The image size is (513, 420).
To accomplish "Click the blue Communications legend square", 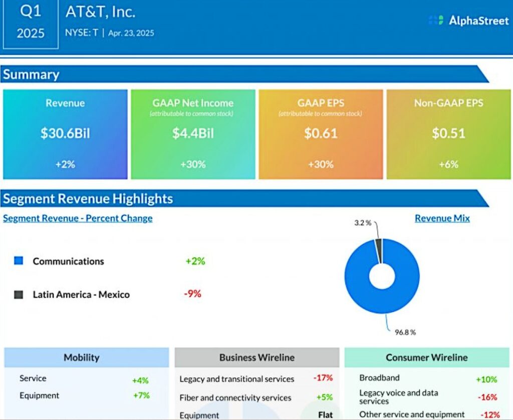I will click(19, 260).
